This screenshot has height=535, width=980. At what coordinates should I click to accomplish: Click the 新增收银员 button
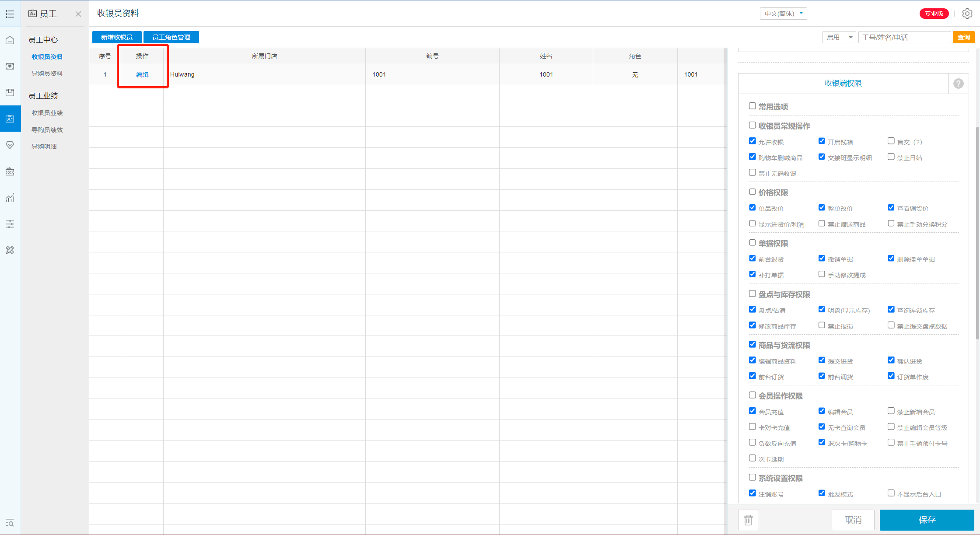[x=117, y=37]
